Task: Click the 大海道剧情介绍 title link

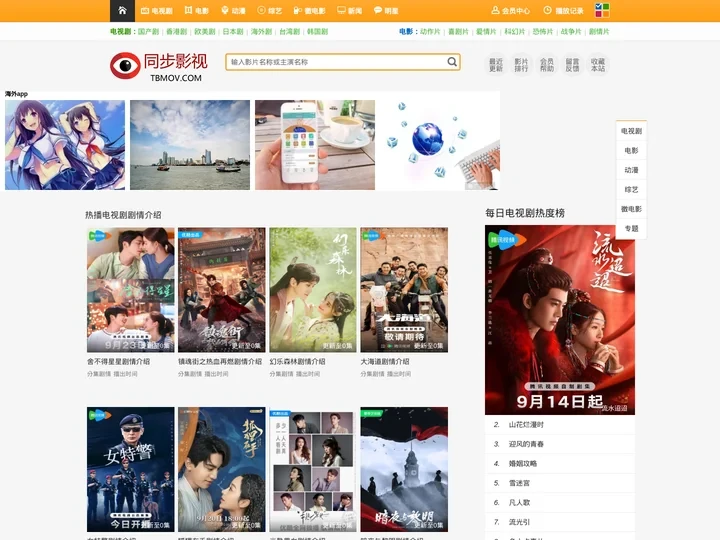Action: pyautogui.click(x=385, y=361)
